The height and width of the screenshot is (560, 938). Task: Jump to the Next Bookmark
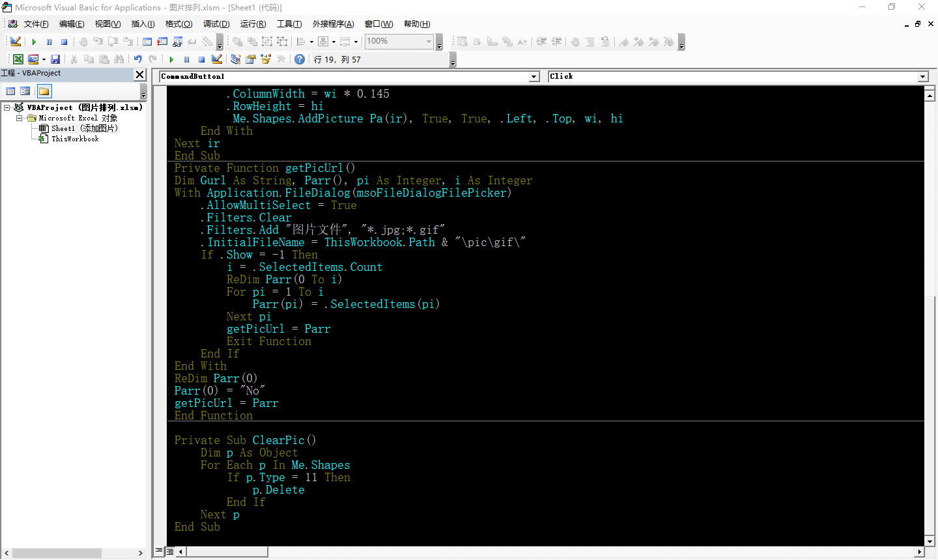(x=639, y=42)
